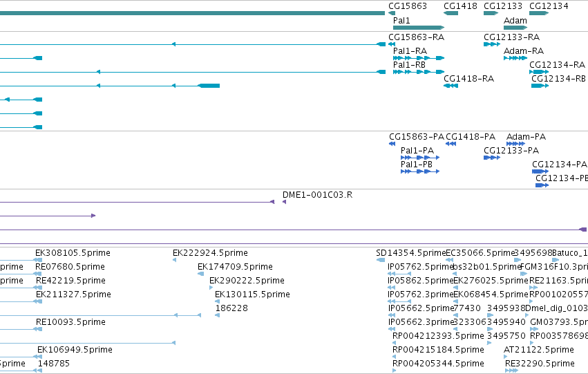Click the SD14354.5prime EST label

(410, 253)
